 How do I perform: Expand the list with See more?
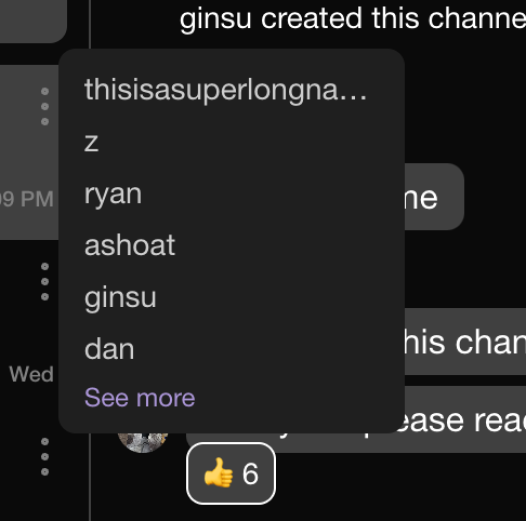[x=140, y=398]
